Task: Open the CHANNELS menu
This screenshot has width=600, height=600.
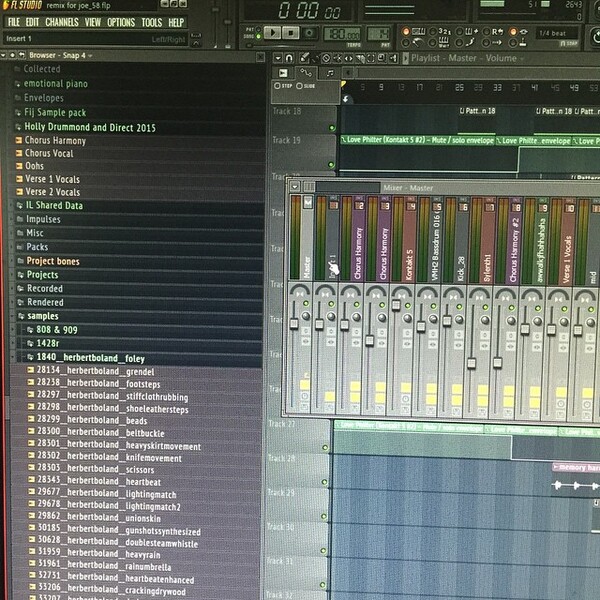Action: click(x=62, y=22)
